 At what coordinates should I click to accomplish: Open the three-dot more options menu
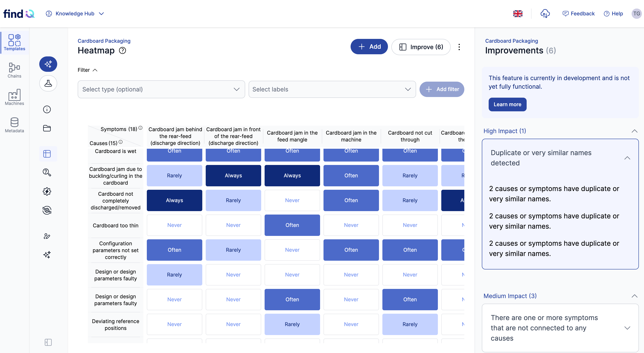(x=459, y=47)
